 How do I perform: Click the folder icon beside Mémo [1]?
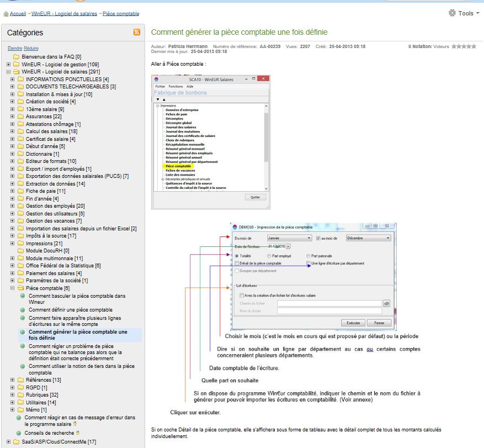click(20, 410)
